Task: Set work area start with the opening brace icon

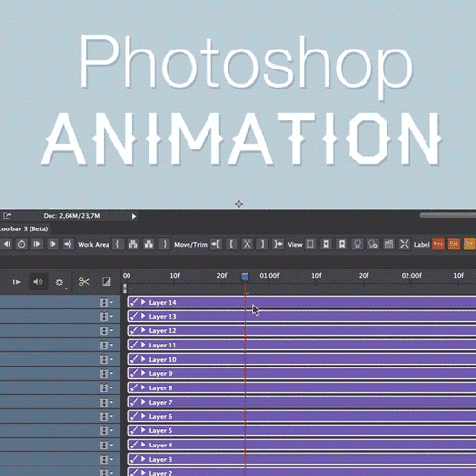Action: click(117, 244)
